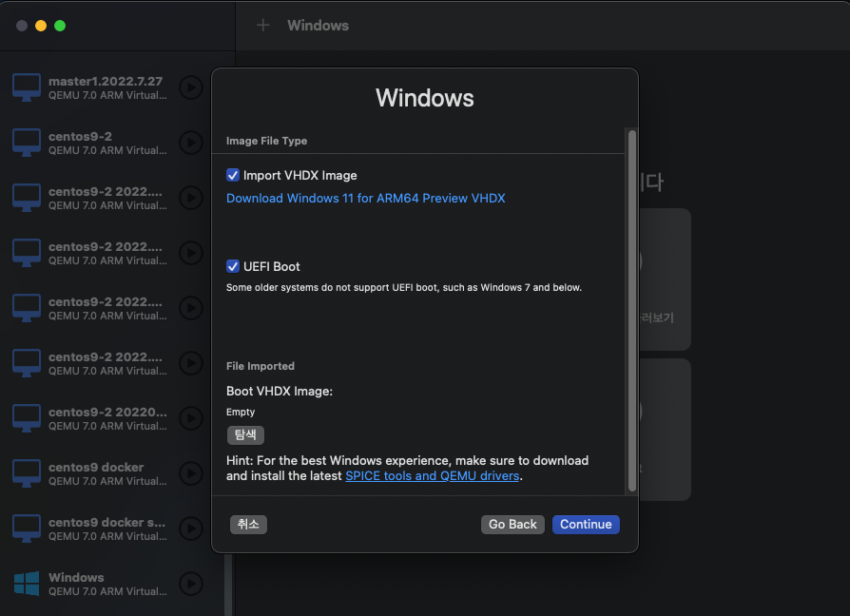The image size is (850, 616).
Task: Click the Windows title in window toolbar
Action: (x=319, y=26)
